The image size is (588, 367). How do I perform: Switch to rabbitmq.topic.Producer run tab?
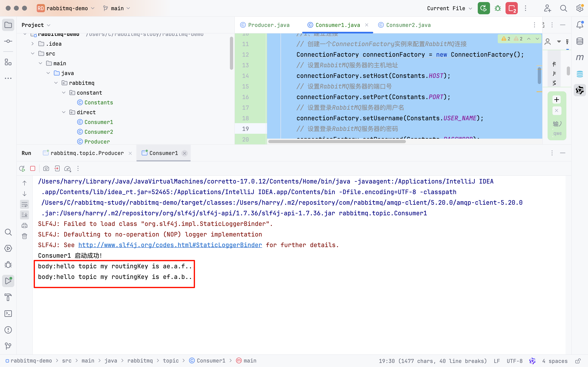87,153
